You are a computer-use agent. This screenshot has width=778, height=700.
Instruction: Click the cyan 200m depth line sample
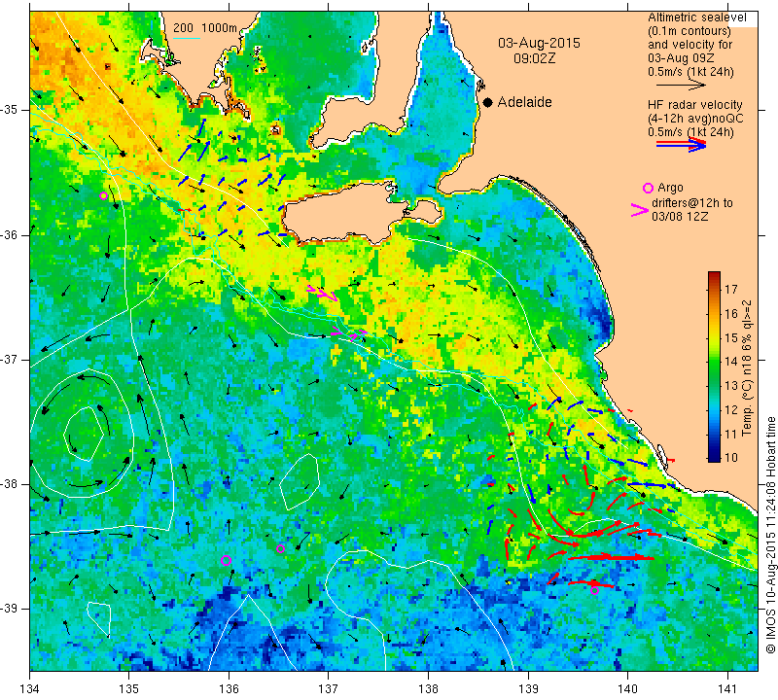tap(187, 38)
